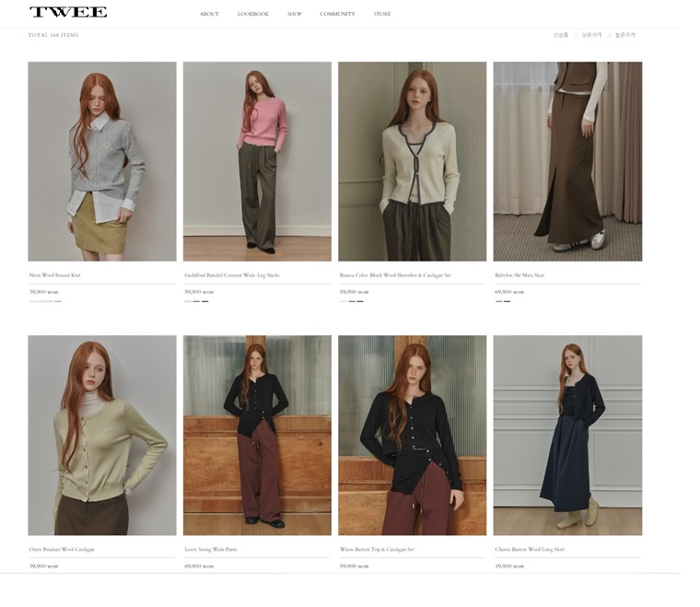Select first swatch under Babylon Slit Maxi Skirt
The height and width of the screenshot is (607, 700).
(x=498, y=301)
